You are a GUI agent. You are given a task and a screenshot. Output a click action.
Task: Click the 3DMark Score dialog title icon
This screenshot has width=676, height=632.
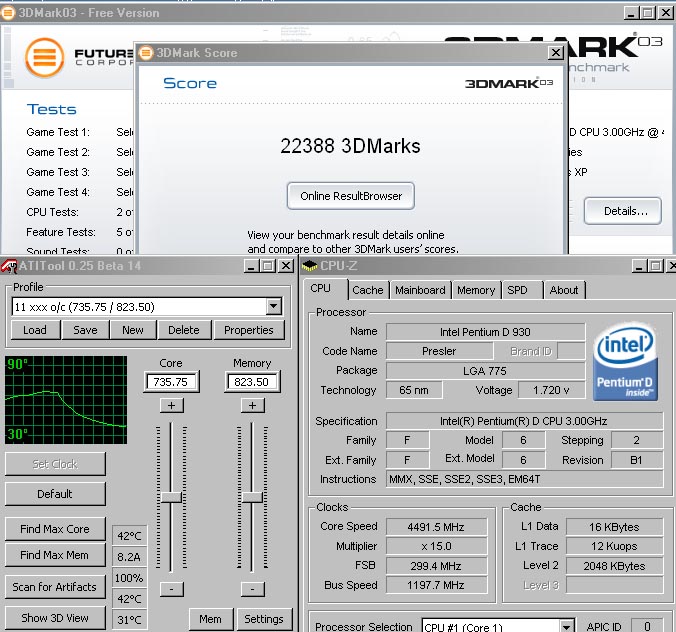click(146, 53)
